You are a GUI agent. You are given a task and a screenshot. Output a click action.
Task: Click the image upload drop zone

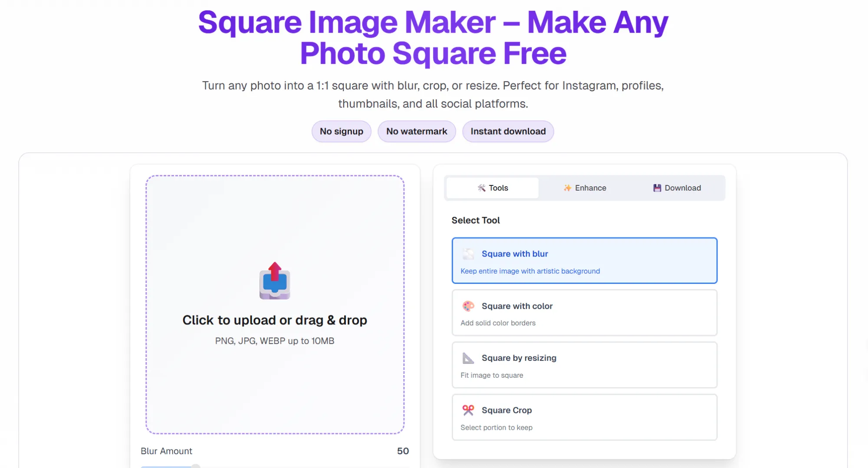coord(275,305)
